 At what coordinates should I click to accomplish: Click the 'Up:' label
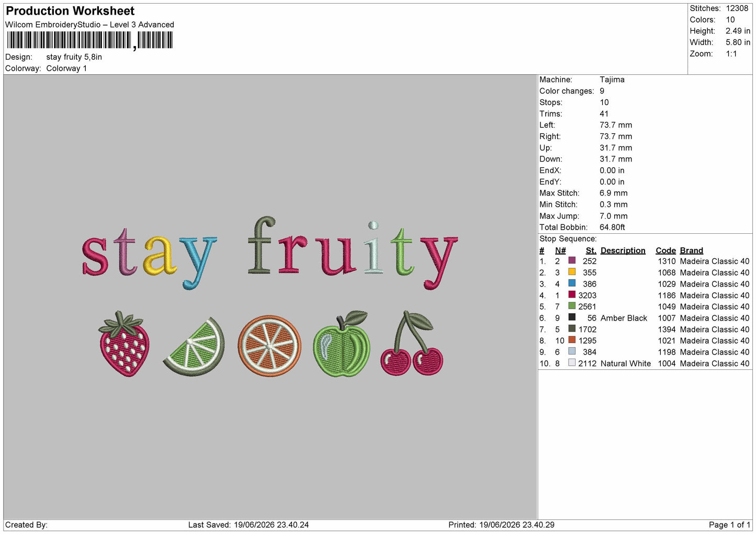(x=546, y=148)
